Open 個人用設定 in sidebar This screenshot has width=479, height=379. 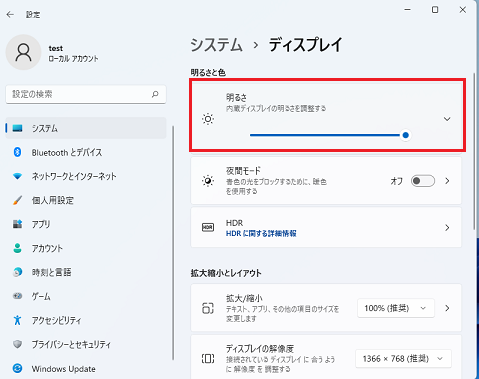pyautogui.click(x=86, y=200)
